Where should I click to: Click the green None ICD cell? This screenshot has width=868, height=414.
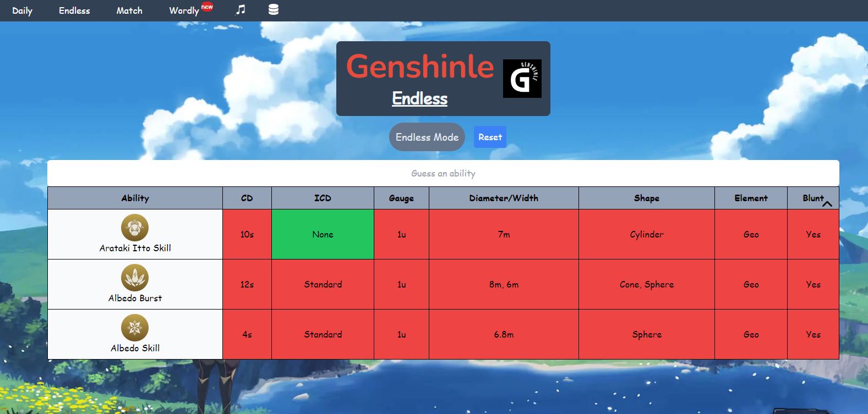point(323,234)
